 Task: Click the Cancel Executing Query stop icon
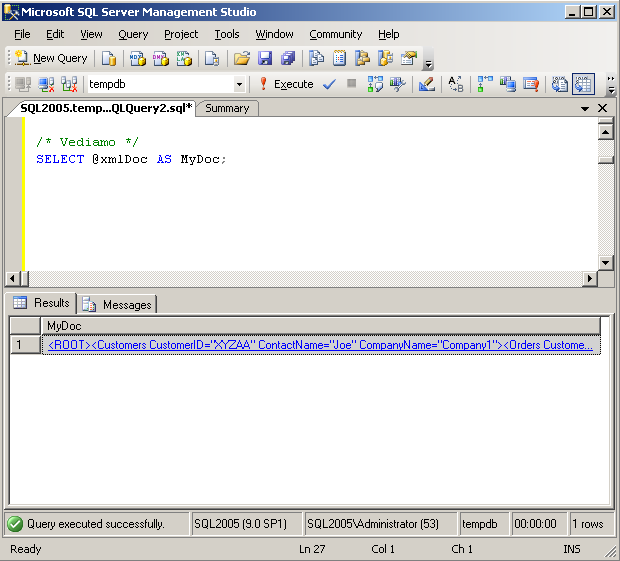(x=352, y=83)
